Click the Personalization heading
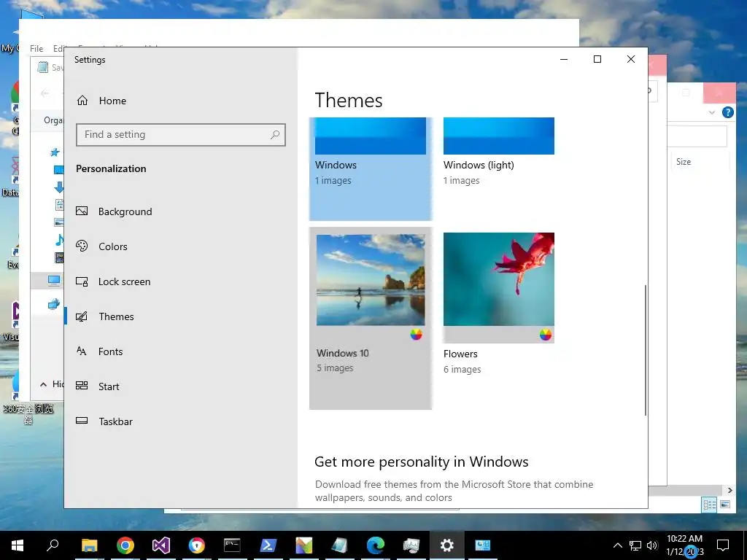Screen dimensions: 747x560 [x=111, y=168]
